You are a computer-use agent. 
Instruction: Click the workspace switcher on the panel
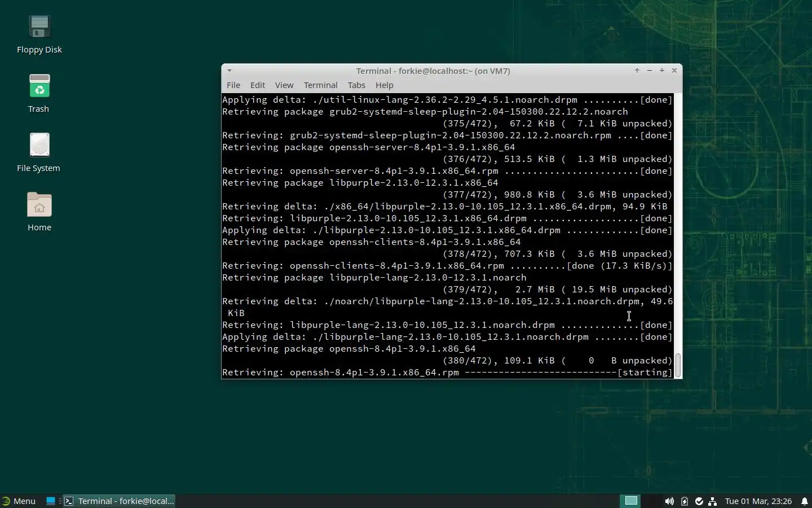click(x=631, y=501)
